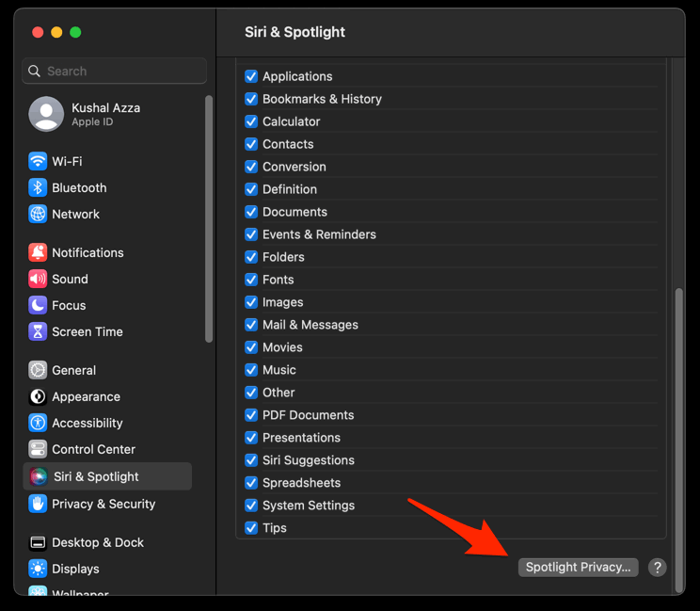
Task: Uncheck the Folders checkbox
Action: tap(251, 257)
